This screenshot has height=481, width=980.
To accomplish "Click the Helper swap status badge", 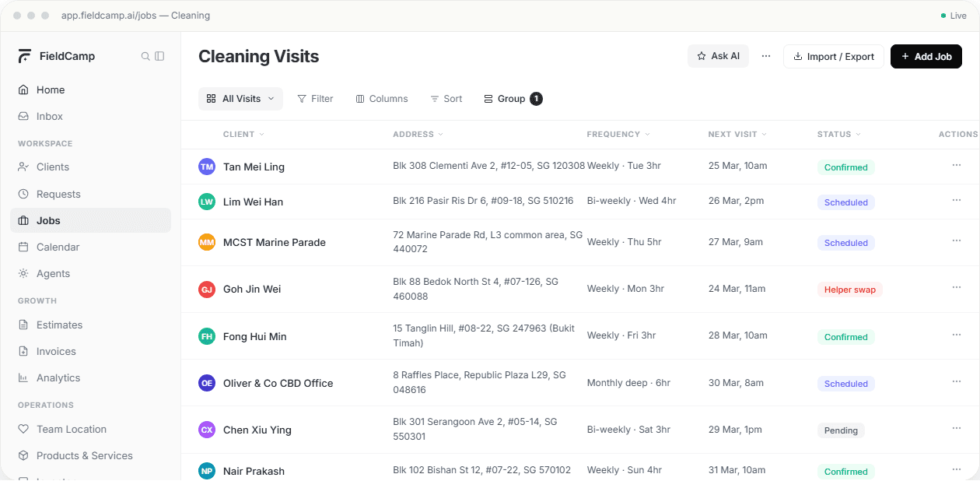I will (x=850, y=290).
